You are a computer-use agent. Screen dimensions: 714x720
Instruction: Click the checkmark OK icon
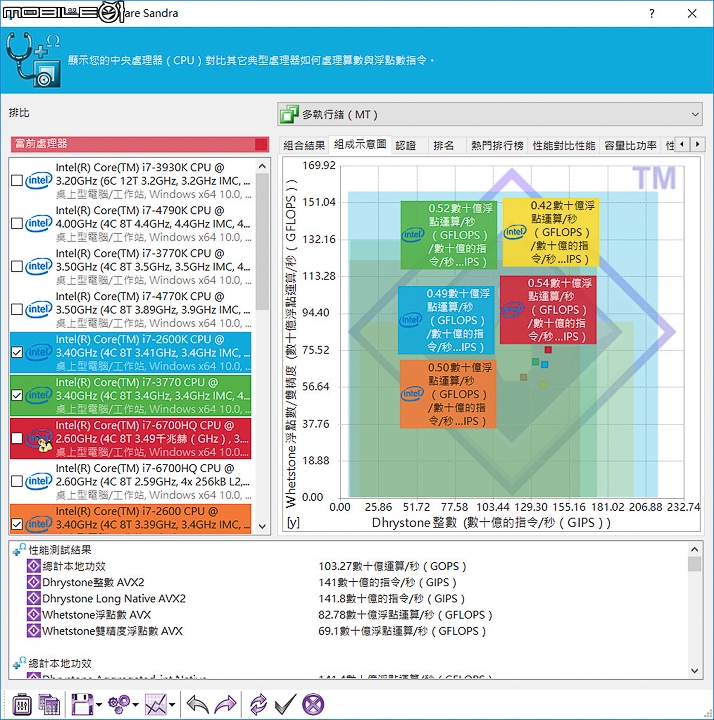point(285,704)
